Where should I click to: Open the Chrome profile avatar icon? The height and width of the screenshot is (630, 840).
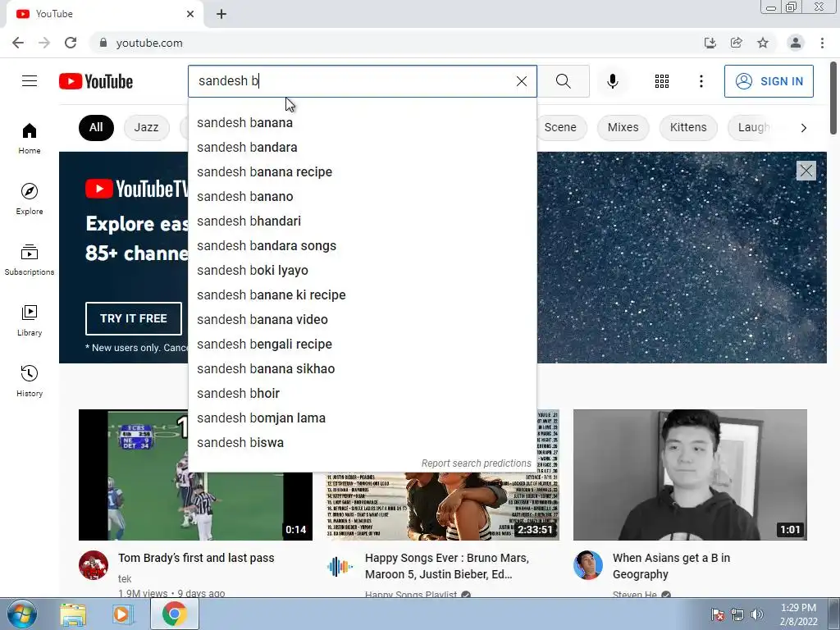pyautogui.click(x=796, y=43)
